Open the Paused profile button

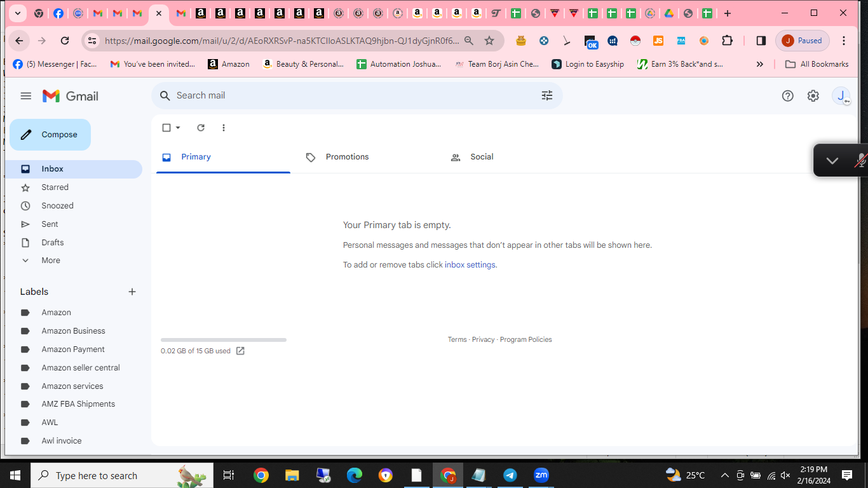click(x=803, y=41)
